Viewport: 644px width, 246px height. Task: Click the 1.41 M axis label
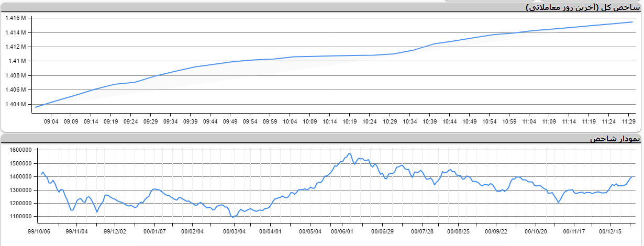17,61
